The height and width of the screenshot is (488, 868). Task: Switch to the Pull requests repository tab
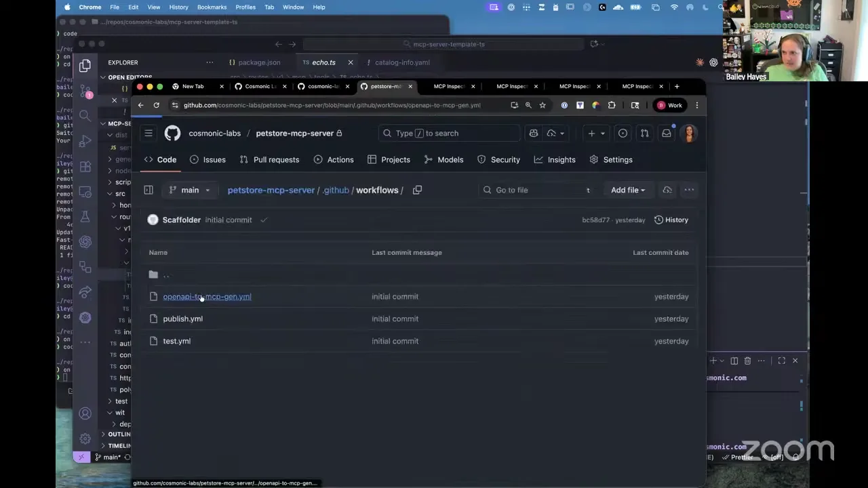tap(269, 160)
